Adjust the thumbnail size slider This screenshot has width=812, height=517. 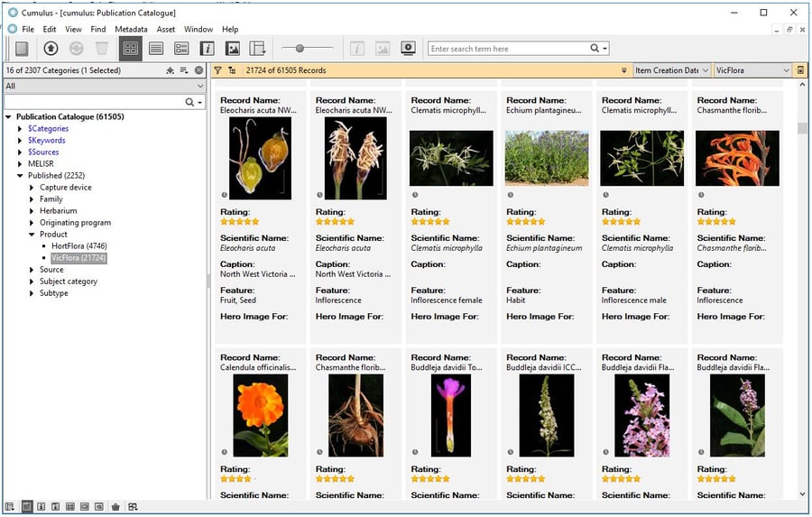(x=300, y=49)
